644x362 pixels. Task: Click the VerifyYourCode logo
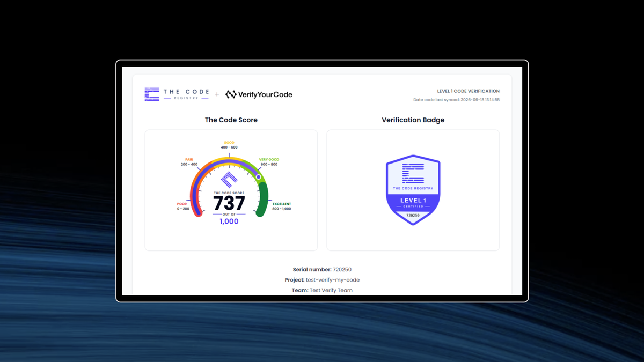pyautogui.click(x=259, y=94)
